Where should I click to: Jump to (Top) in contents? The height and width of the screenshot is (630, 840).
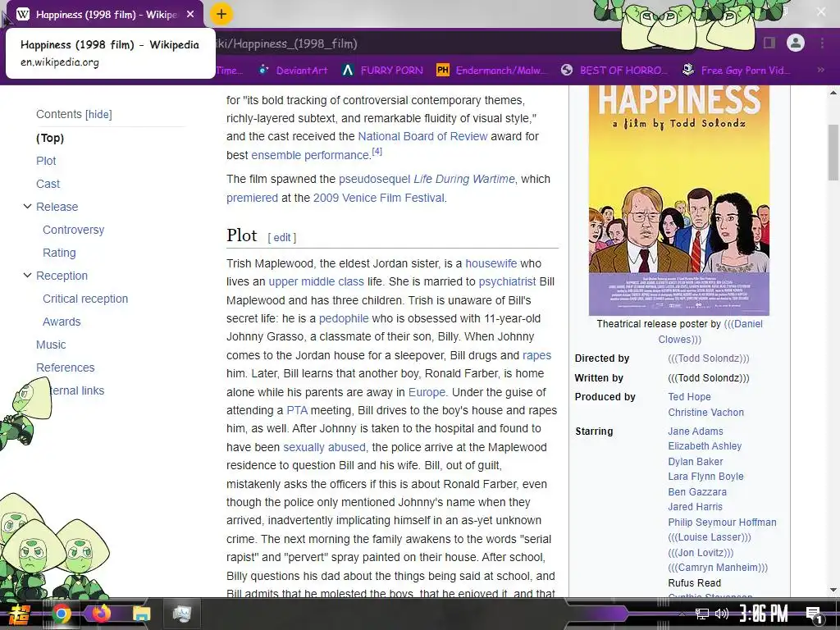coord(50,138)
